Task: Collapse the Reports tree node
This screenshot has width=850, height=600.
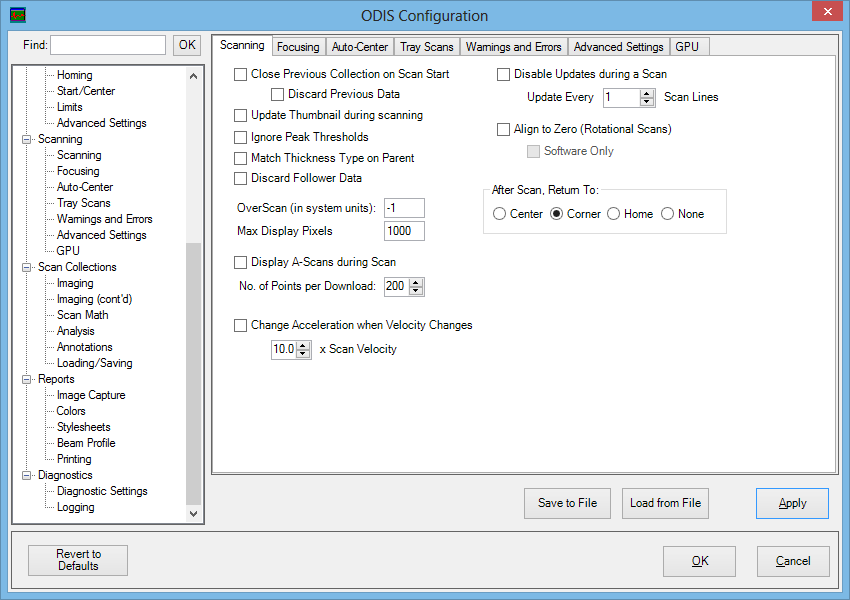Action: click(27, 379)
